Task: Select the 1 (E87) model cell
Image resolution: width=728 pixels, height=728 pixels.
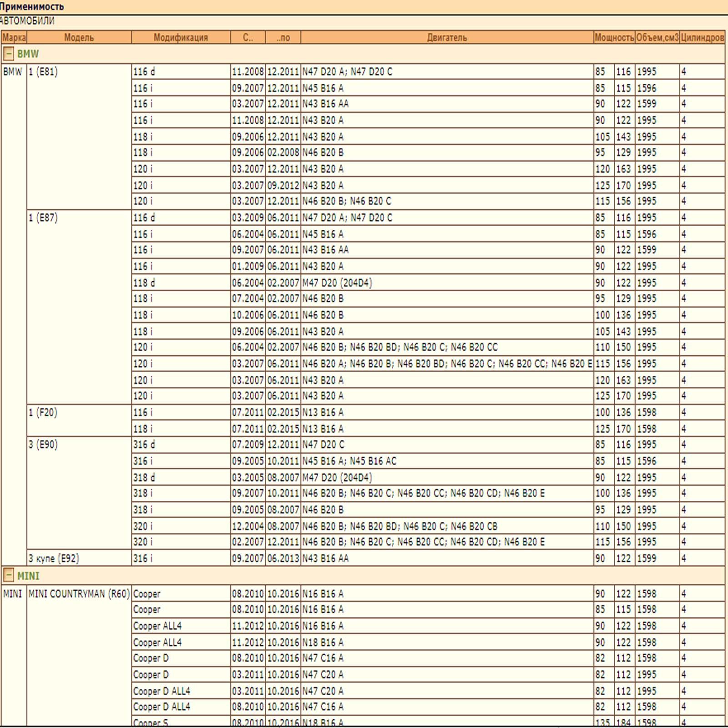Action: coord(43,217)
